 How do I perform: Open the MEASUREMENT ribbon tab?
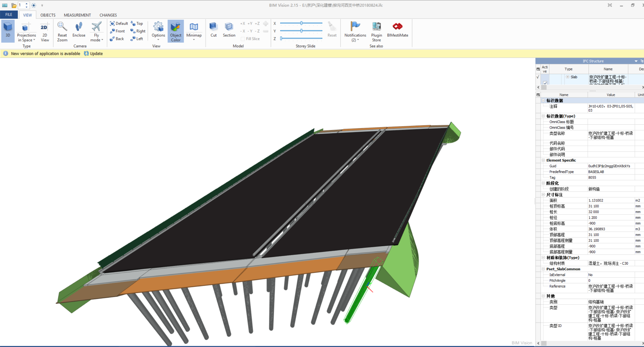click(x=77, y=15)
